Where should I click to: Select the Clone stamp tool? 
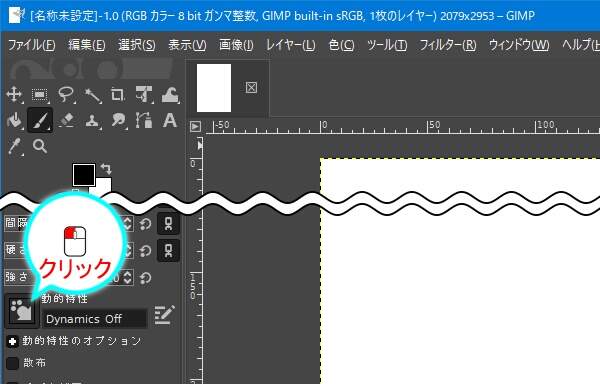click(x=92, y=121)
